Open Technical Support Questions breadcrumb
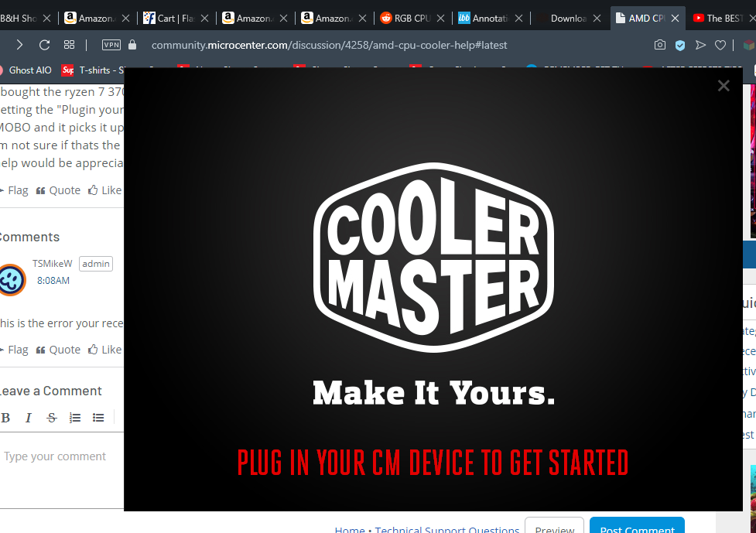 point(447,530)
